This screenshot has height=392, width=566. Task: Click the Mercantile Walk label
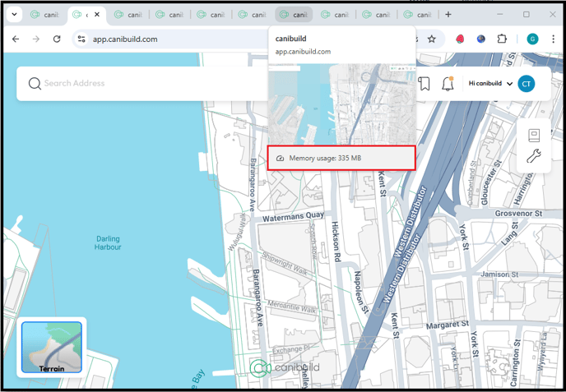coord(292,307)
